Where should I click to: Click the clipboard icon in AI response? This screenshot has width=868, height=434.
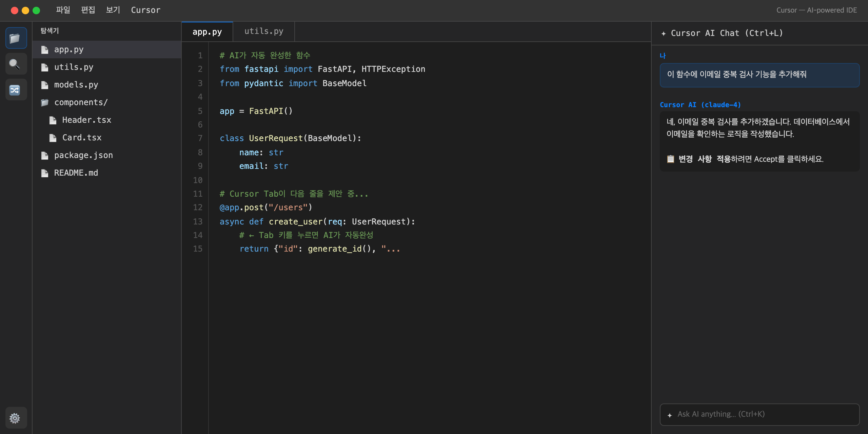(x=670, y=159)
